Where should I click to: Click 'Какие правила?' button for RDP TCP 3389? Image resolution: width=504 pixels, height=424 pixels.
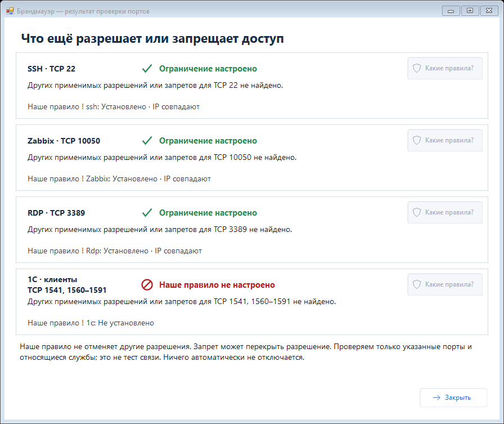(x=445, y=212)
